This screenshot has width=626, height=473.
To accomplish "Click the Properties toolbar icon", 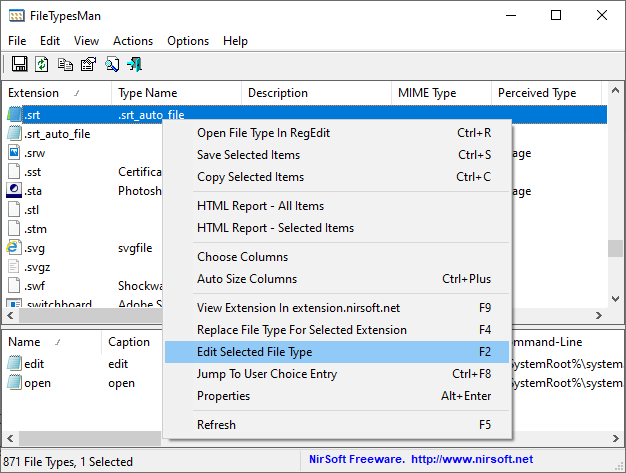I will click(x=88, y=64).
